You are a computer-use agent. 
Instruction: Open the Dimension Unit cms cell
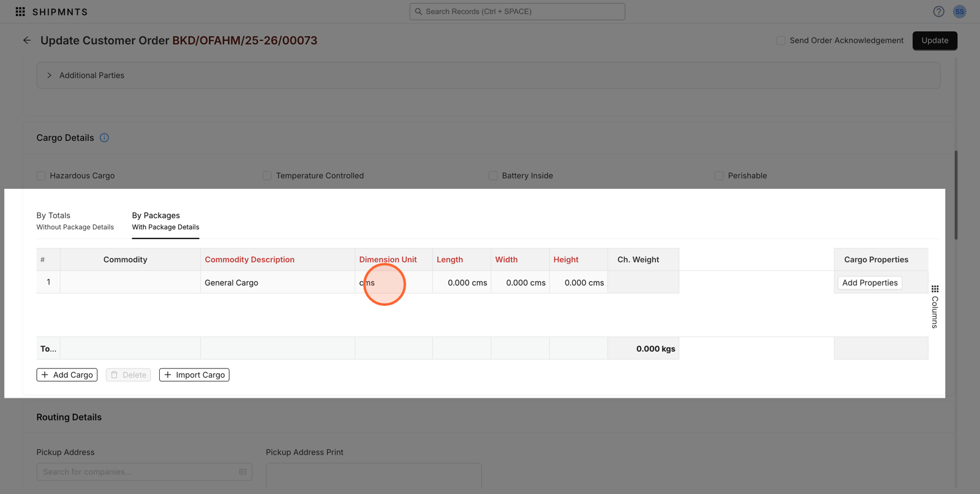(x=393, y=283)
